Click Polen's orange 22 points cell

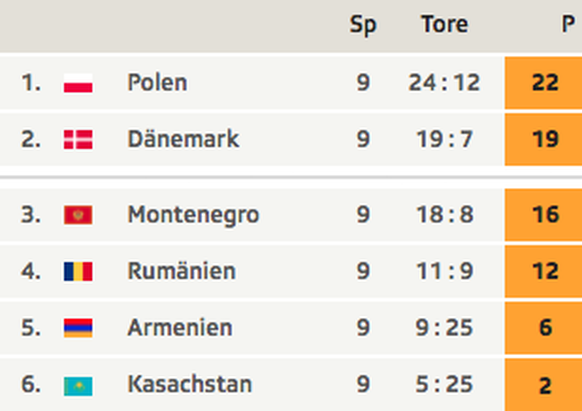[543, 83]
